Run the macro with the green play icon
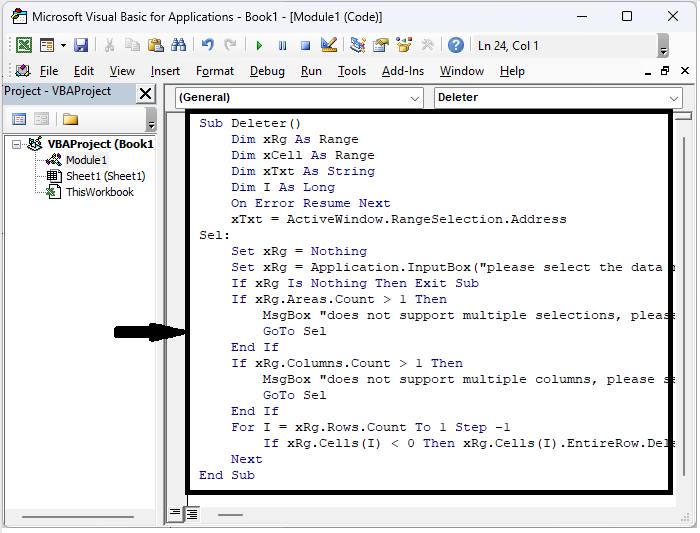 (x=259, y=46)
